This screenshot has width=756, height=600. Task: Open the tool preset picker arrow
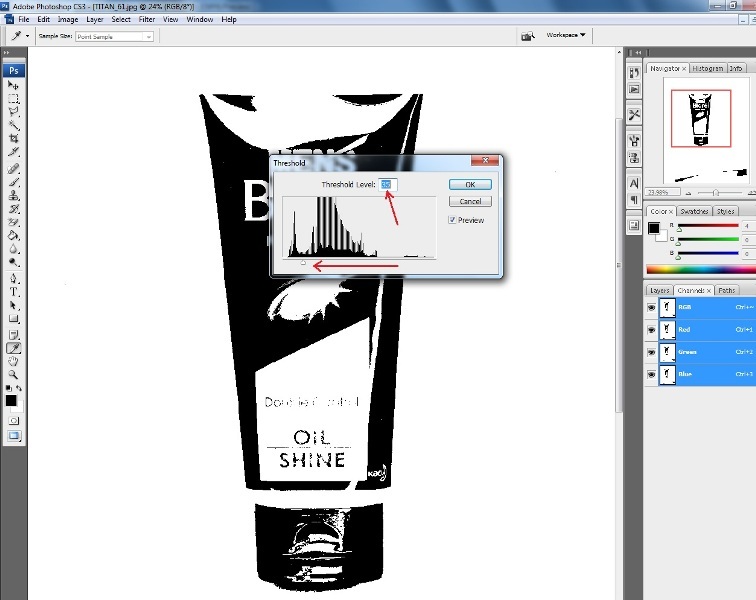27,36
